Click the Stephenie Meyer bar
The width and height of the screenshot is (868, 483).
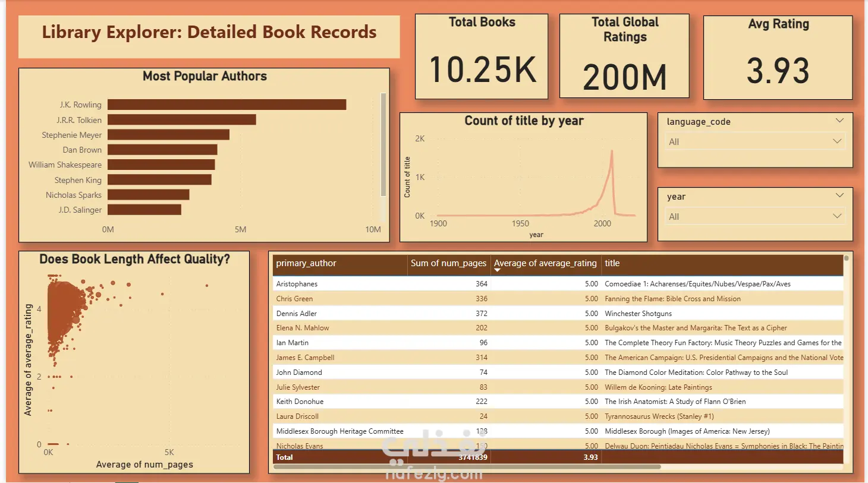click(168, 135)
